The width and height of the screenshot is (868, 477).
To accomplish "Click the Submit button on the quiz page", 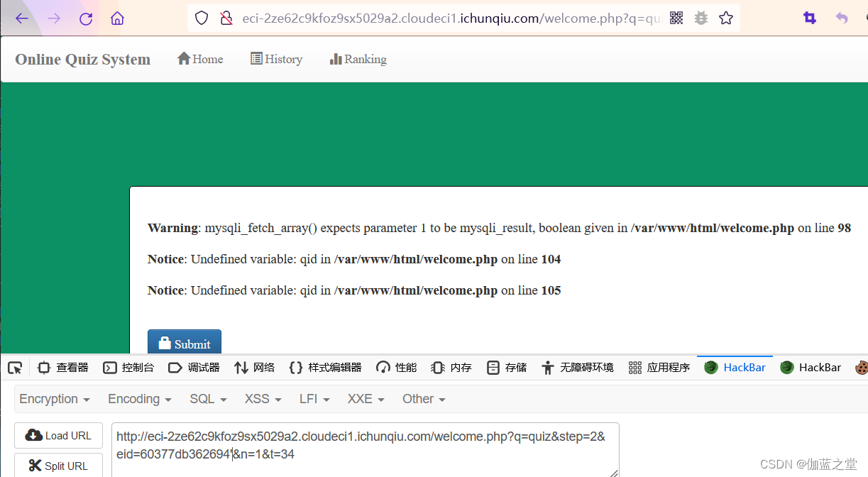I will pos(184,341).
